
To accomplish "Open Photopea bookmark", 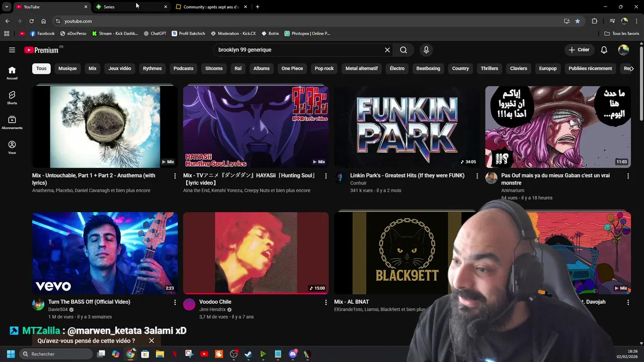I will click(307, 33).
